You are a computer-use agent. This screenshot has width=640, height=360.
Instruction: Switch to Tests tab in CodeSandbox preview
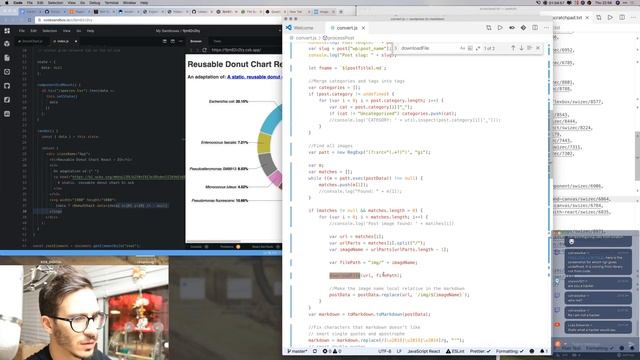click(217, 41)
